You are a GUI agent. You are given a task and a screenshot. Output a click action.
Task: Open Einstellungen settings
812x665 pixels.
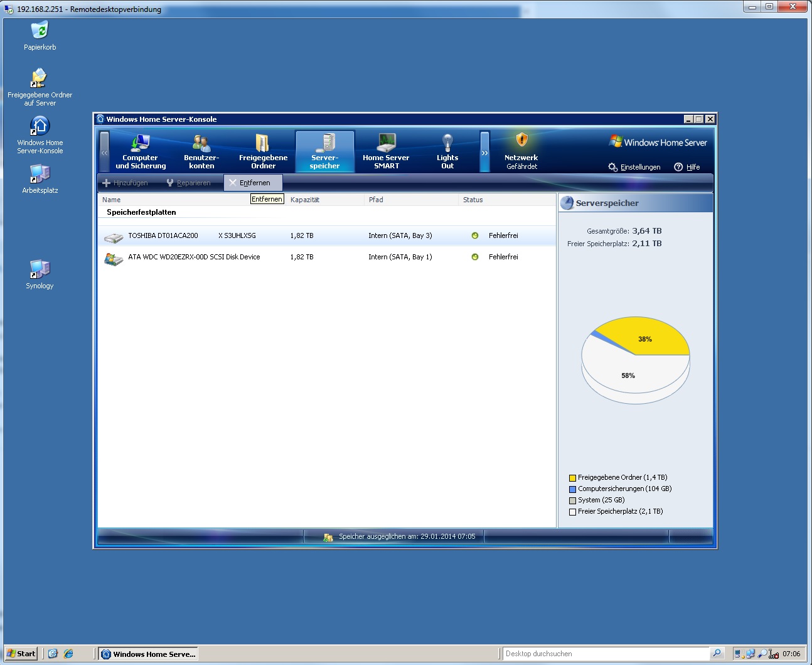(634, 167)
